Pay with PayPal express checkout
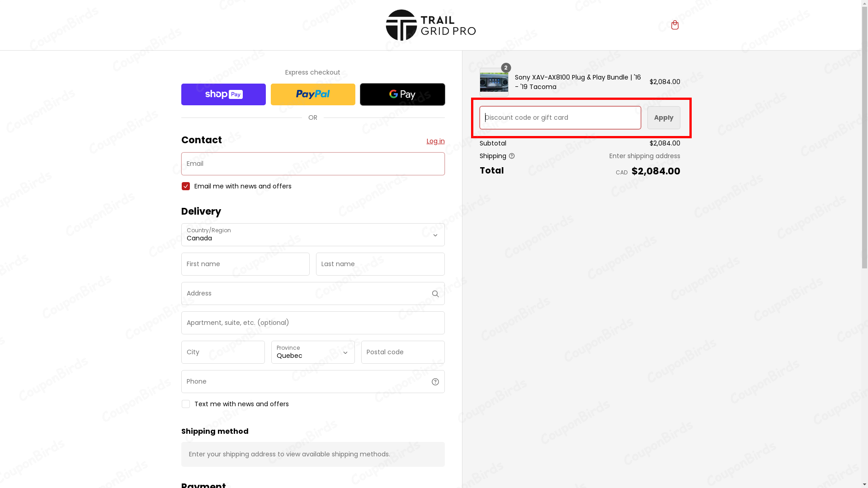 point(313,94)
